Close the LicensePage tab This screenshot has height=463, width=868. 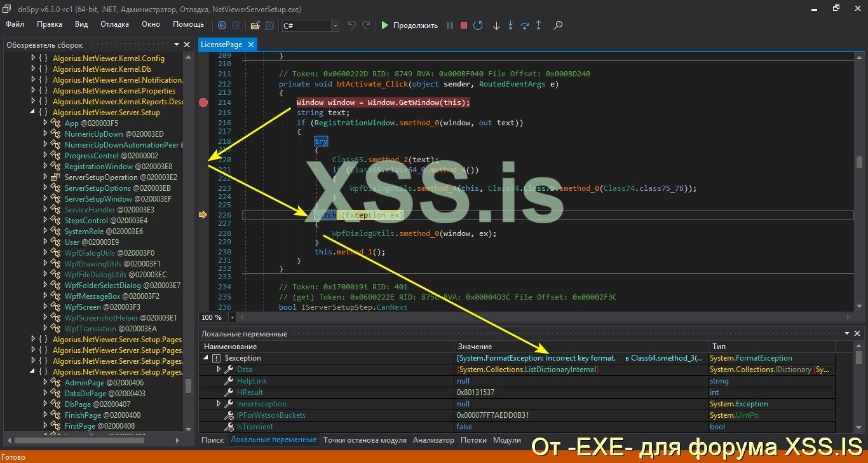coord(251,45)
